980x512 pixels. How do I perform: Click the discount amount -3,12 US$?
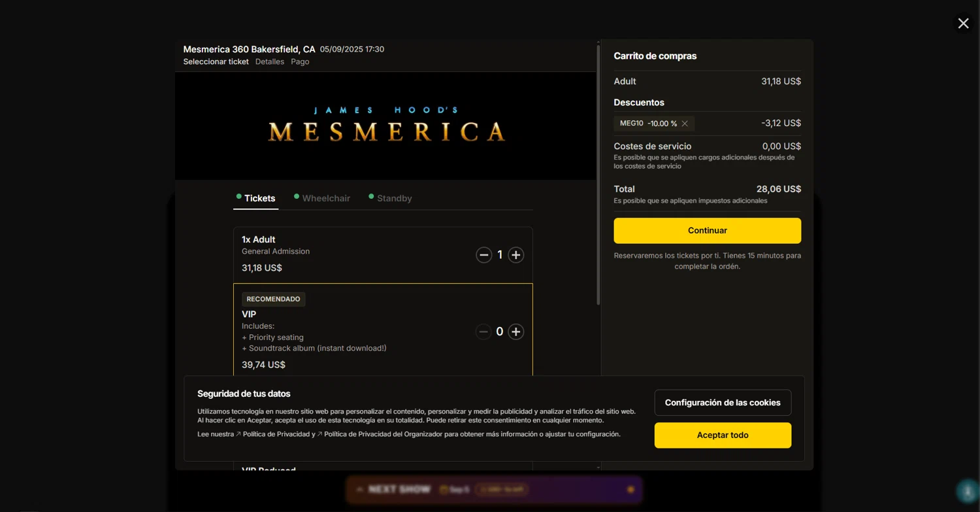tap(781, 123)
